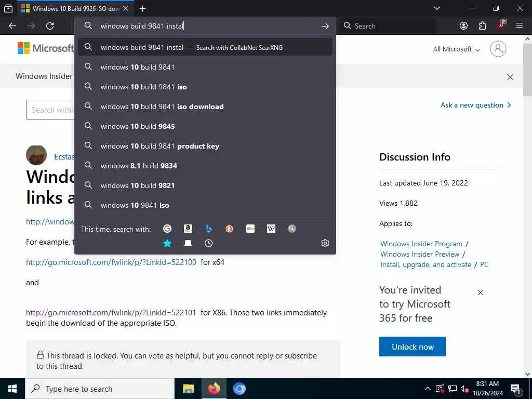Click the muted volume tray icon

click(464, 389)
